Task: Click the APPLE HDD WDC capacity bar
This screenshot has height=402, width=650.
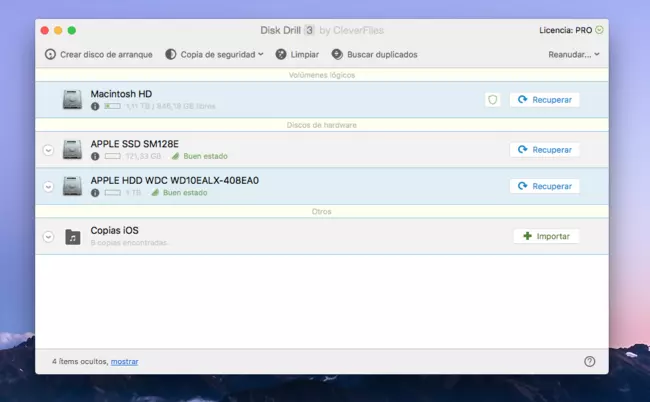Action: [x=112, y=193]
